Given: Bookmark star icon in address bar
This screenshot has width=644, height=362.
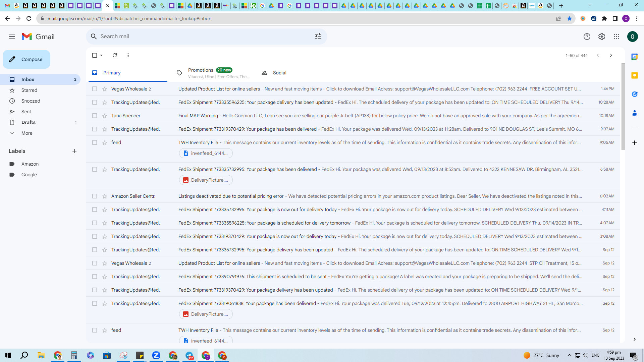Looking at the screenshot, I should pyautogui.click(x=570, y=18).
